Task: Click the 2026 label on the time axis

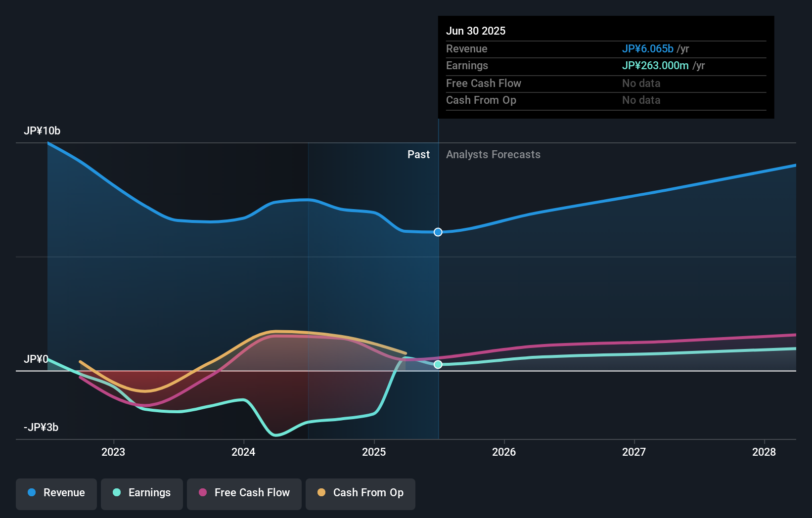Action: click(504, 452)
